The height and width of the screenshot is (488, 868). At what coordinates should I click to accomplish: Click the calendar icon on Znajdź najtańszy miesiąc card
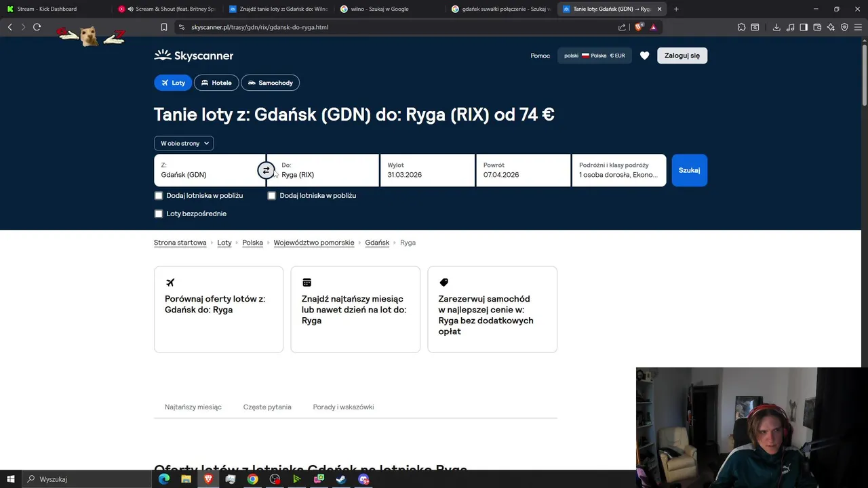pyautogui.click(x=307, y=282)
